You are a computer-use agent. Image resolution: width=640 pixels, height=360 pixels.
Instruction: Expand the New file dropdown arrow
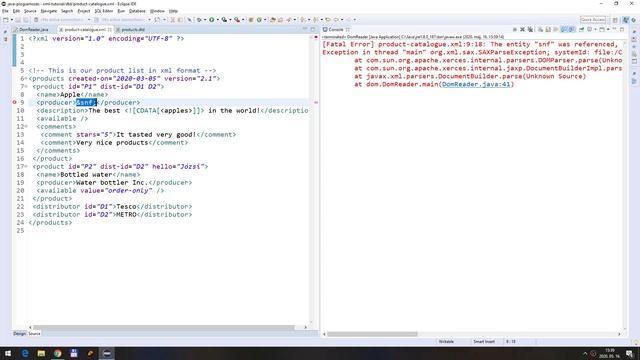[x=11, y=20]
